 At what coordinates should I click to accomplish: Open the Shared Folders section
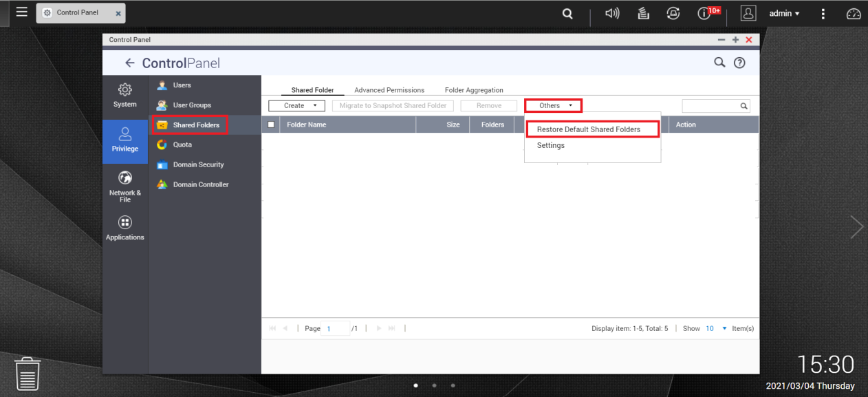click(205, 125)
